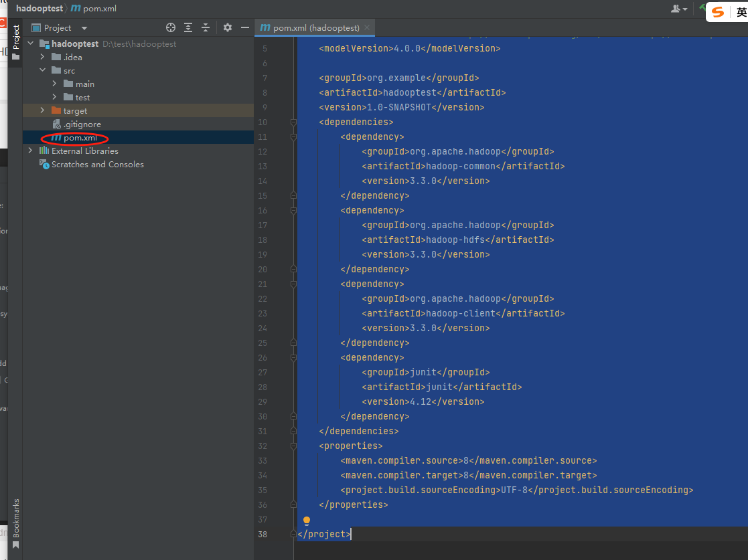Select the test folder row

click(x=139, y=97)
